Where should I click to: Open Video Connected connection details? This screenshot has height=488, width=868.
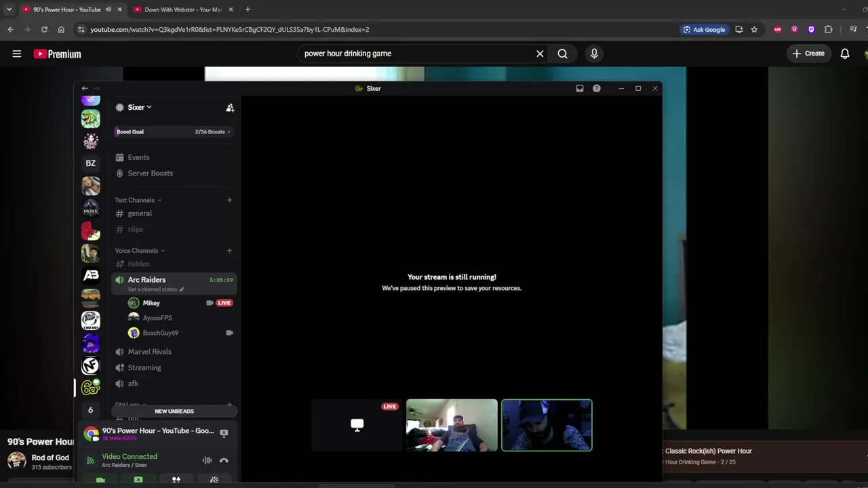click(130, 457)
